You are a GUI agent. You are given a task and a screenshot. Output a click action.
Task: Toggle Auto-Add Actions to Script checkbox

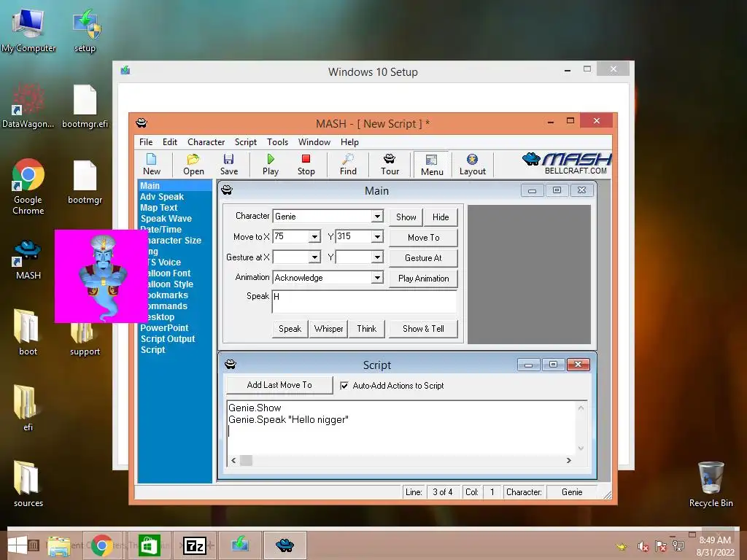(x=344, y=386)
